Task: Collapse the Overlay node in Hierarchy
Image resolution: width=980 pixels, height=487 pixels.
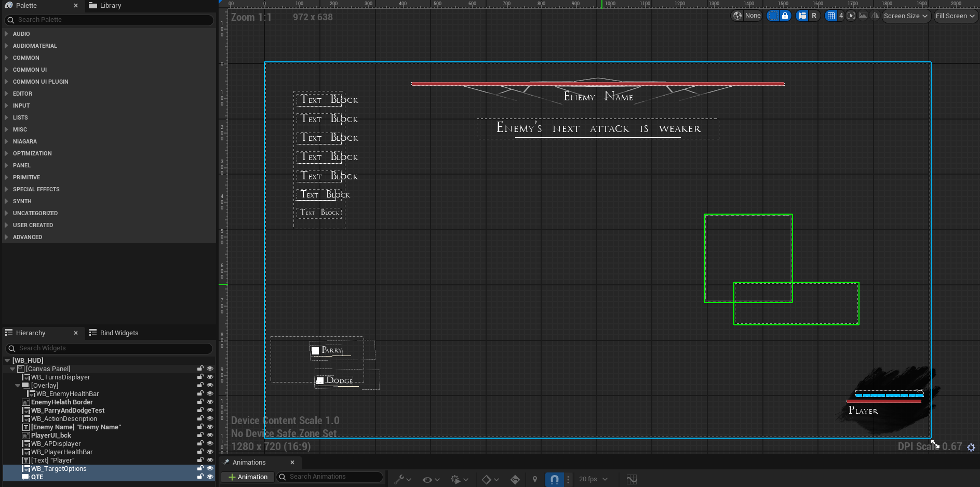Action: (18, 386)
